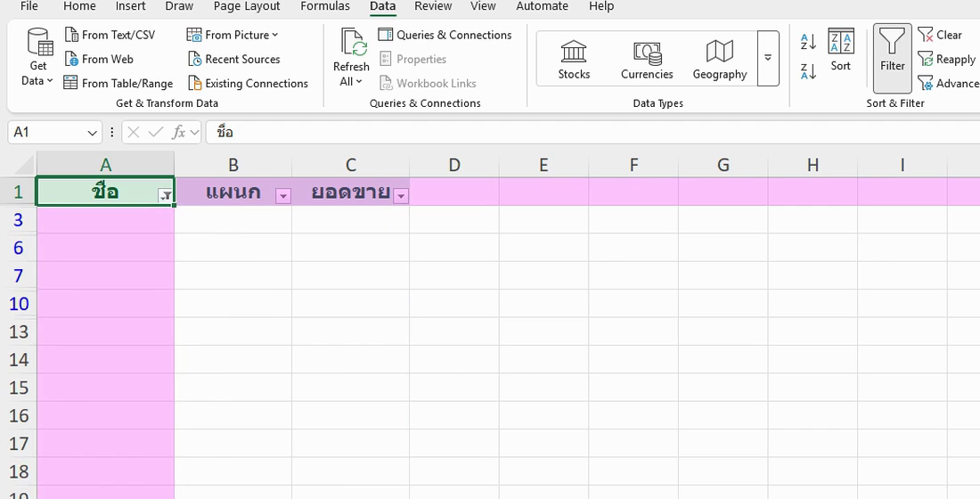Import data From Text/CSV

(x=110, y=35)
